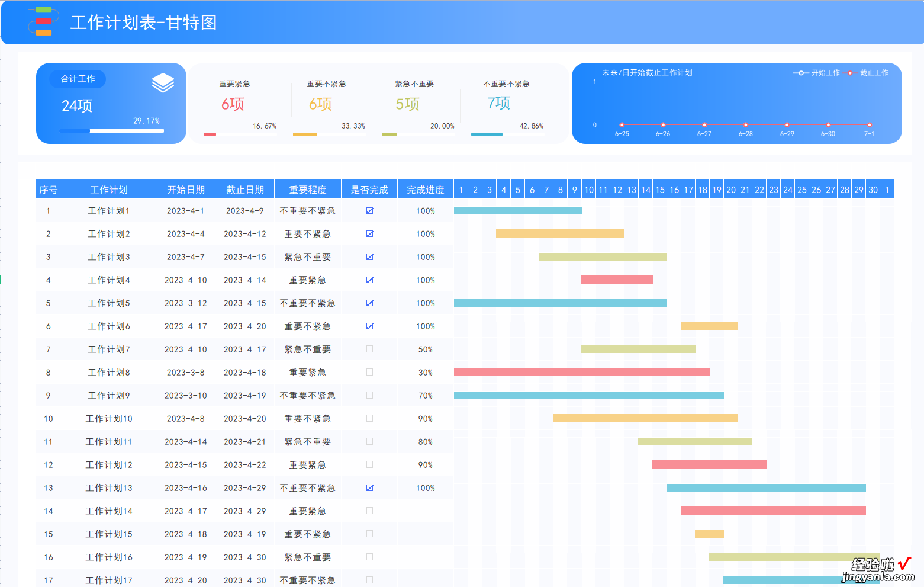Click the Gantt chart logo icon in header
The width and height of the screenshot is (924, 587).
click(43, 21)
